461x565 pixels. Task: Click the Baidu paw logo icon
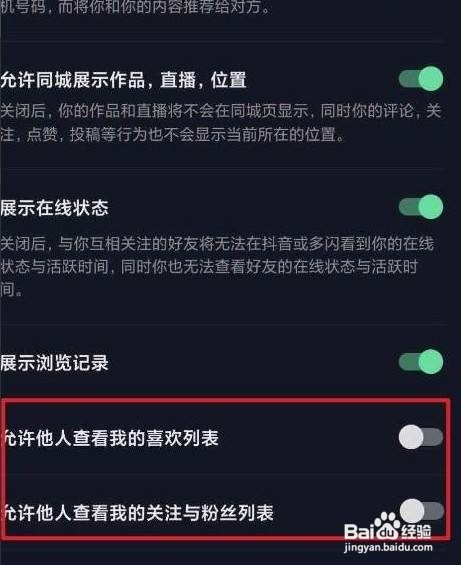coord(387,527)
